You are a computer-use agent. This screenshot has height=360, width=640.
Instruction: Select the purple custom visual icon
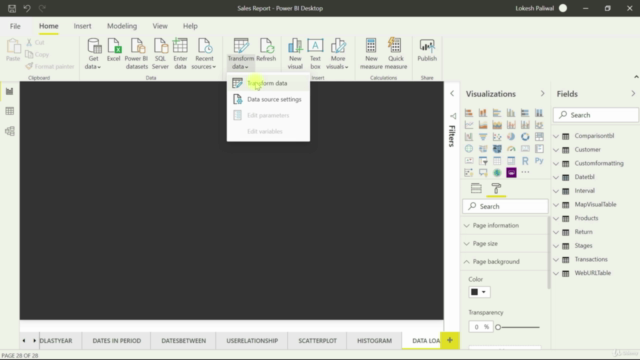pyautogui.click(x=511, y=173)
